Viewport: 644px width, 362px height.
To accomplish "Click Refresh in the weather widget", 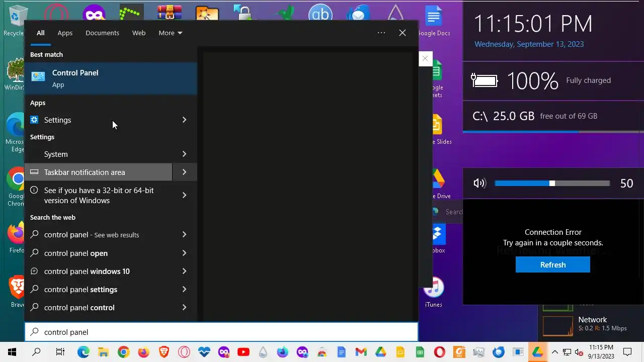I will point(553,264).
